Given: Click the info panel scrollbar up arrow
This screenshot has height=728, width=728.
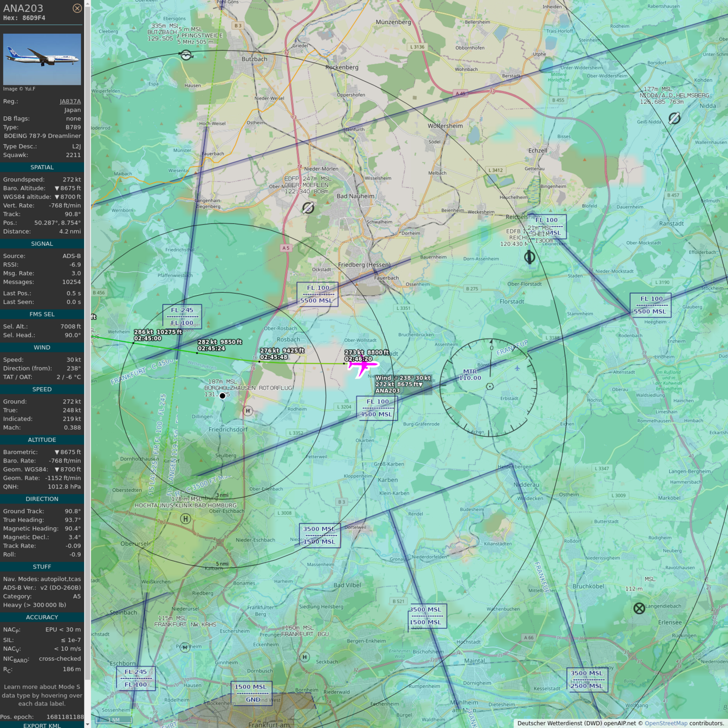Looking at the screenshot, I should 87,4.
